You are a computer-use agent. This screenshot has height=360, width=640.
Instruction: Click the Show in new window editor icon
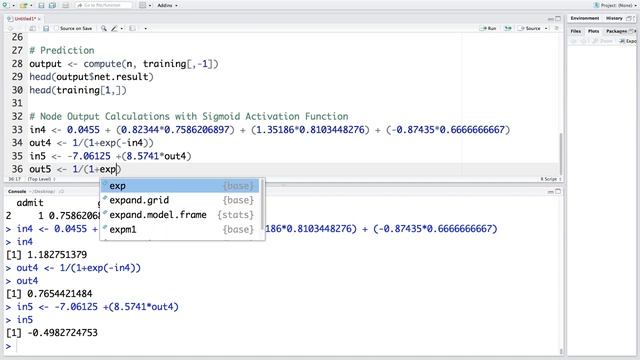[33, 29]
